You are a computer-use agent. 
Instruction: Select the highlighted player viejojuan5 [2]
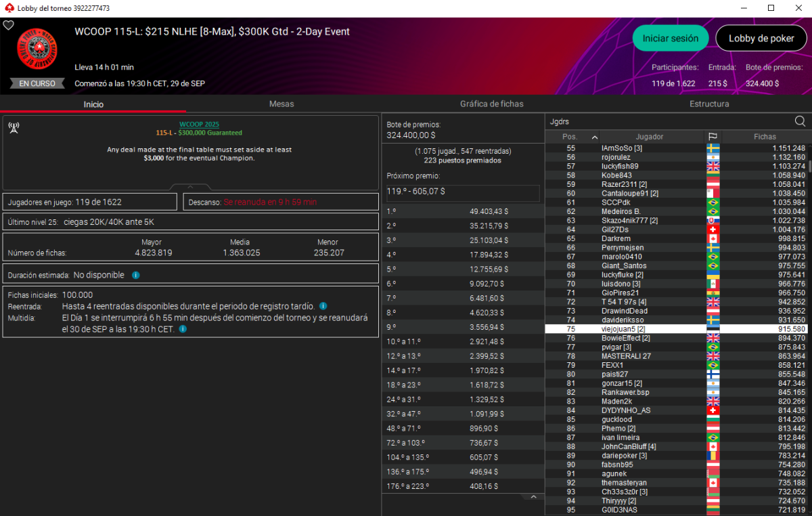[x=676, y=328]
